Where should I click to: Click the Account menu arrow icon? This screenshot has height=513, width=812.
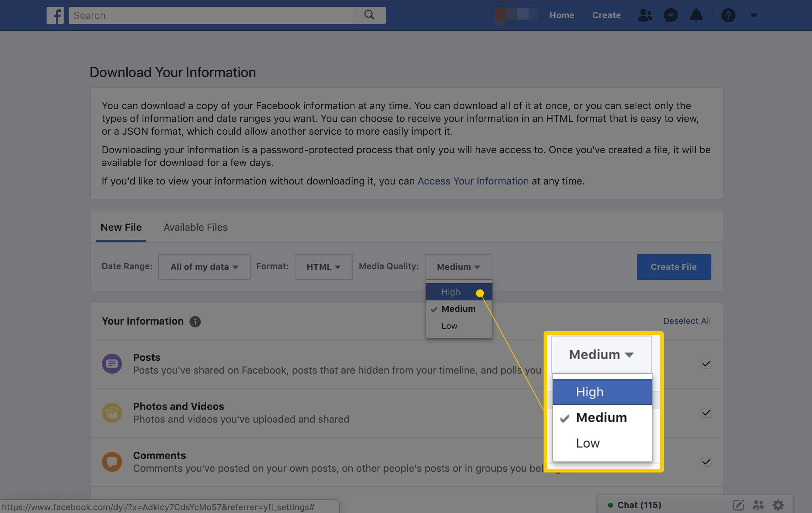pyautogui.click(x=754, y=15)
